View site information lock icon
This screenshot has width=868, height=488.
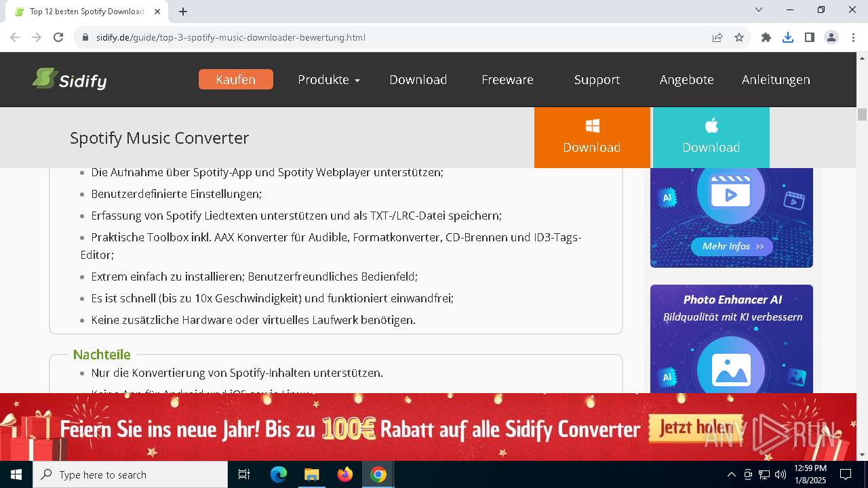point(85,37)
